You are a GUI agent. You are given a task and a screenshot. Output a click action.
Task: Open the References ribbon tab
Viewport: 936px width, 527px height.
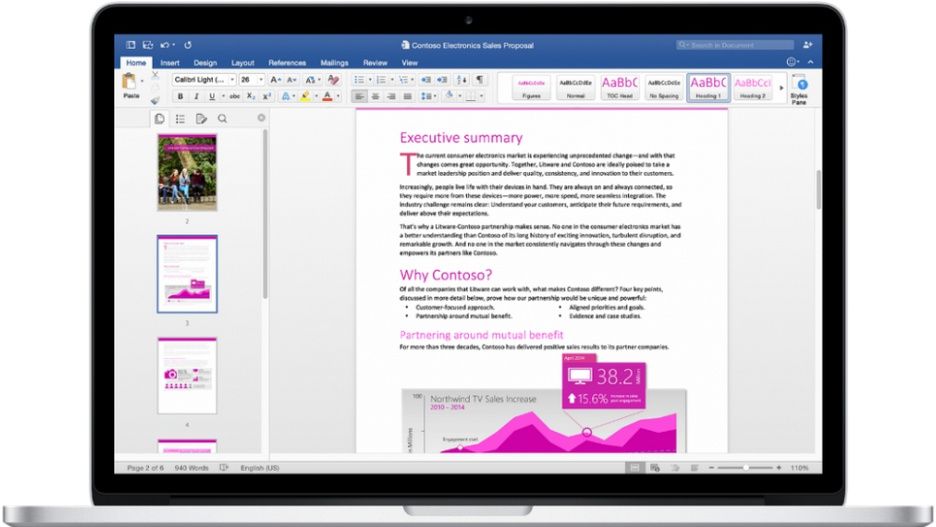pos(287,63)
